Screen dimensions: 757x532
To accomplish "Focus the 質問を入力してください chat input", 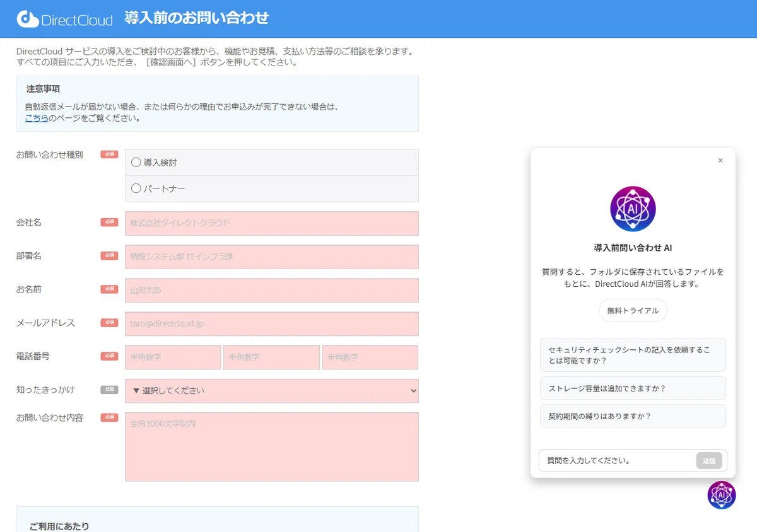I will (617, 461).
